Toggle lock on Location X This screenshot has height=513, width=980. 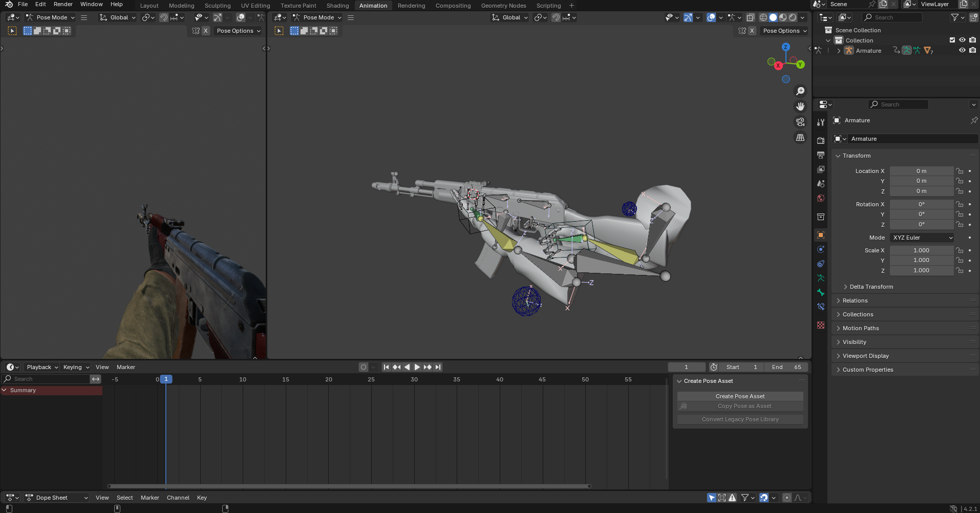point(960,171)
